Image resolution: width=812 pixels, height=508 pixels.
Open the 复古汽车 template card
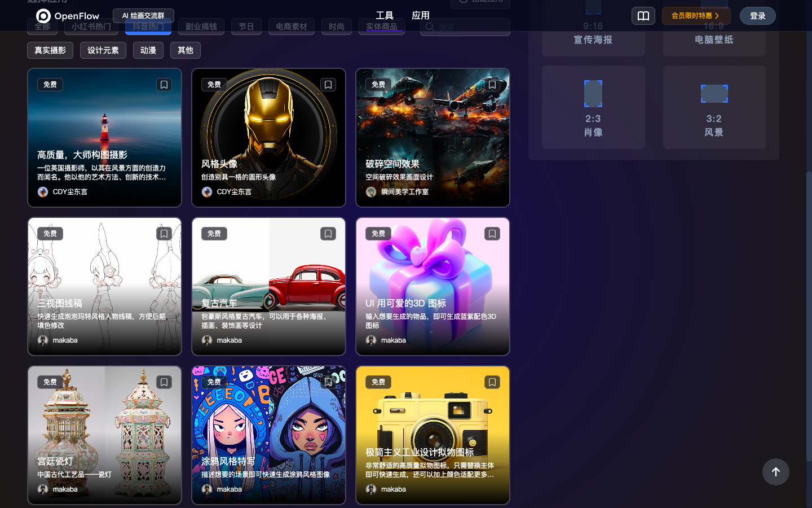tap(268, 287)
